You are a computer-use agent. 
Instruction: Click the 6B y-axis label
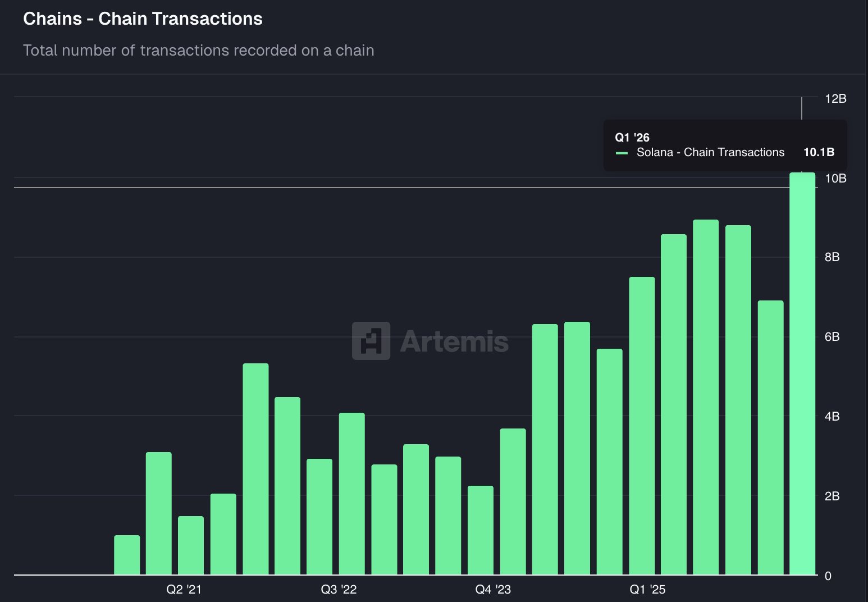pyautogui.click(x=832, y=336)
